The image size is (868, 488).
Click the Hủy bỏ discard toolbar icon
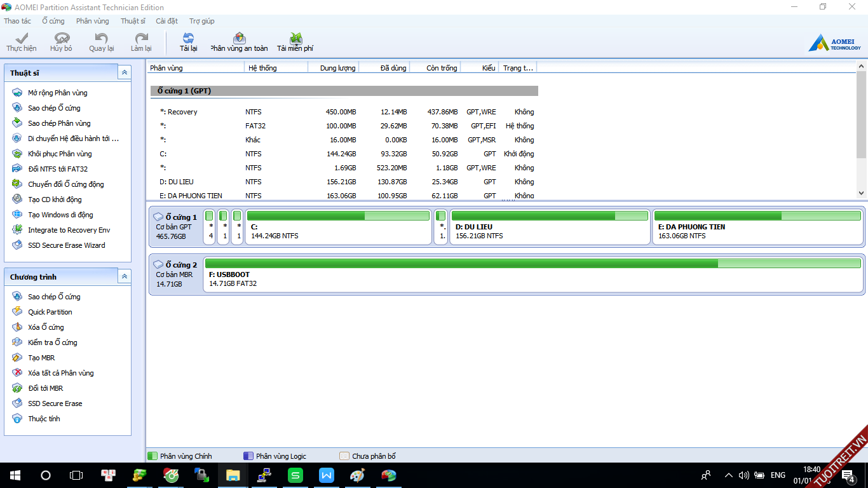click(62, 39)
